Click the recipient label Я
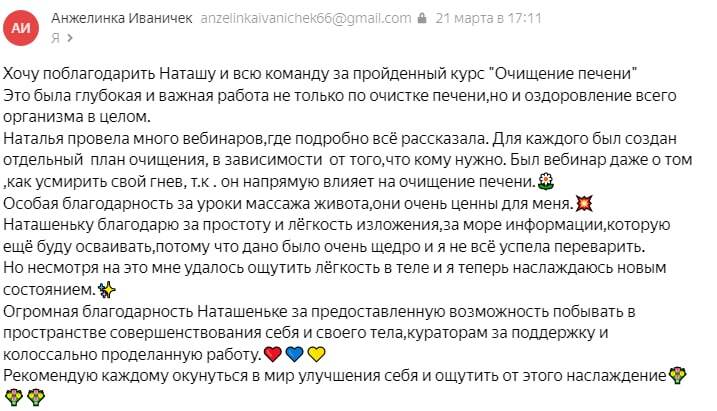Viewport: 717px width, 411px height. click(x=55, y=37)
